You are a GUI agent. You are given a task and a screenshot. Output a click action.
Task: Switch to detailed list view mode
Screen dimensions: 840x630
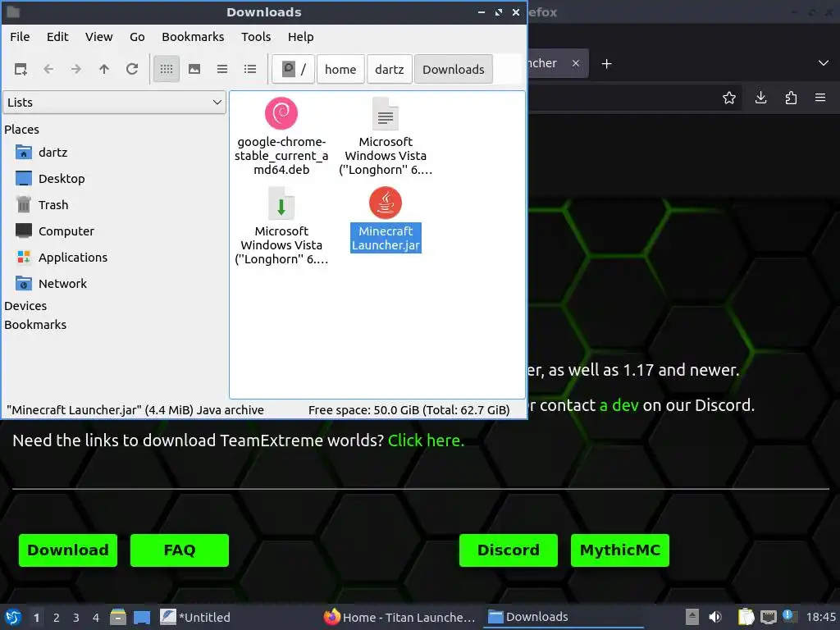pyautogui.click(x=250, y=69)
